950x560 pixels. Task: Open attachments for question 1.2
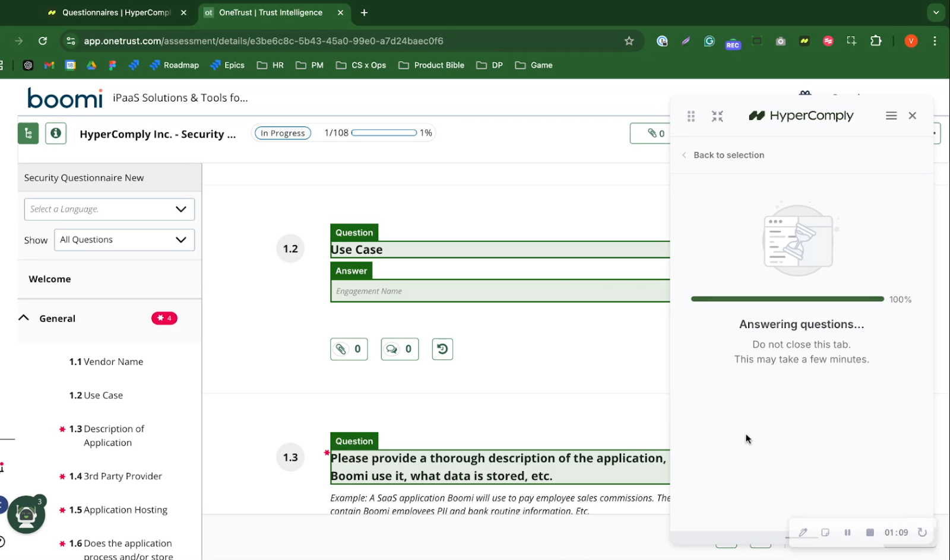(x=349, y=349)
